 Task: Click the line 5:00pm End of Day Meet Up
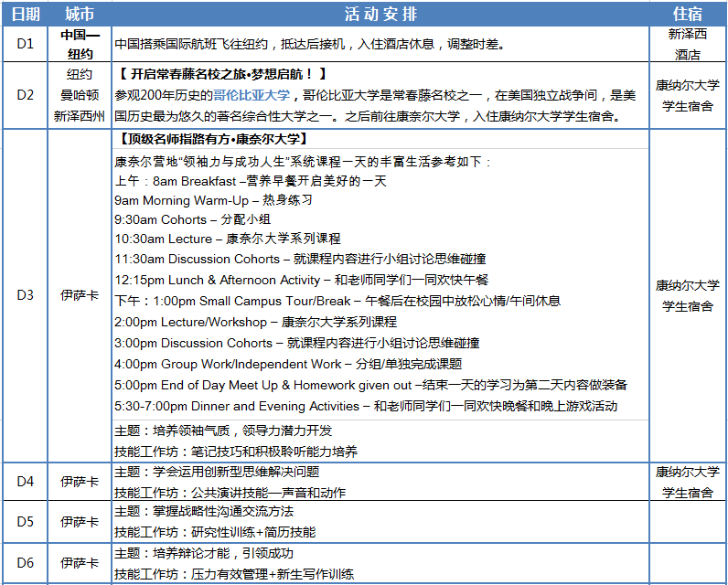371,385
